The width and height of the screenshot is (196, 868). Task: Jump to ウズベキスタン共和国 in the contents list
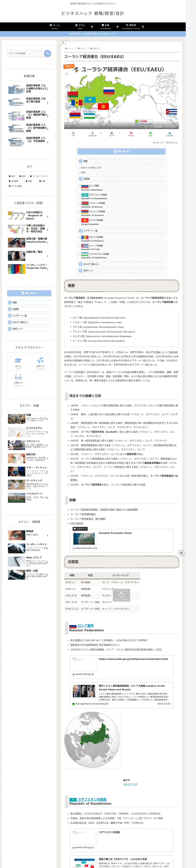point(95,256)
